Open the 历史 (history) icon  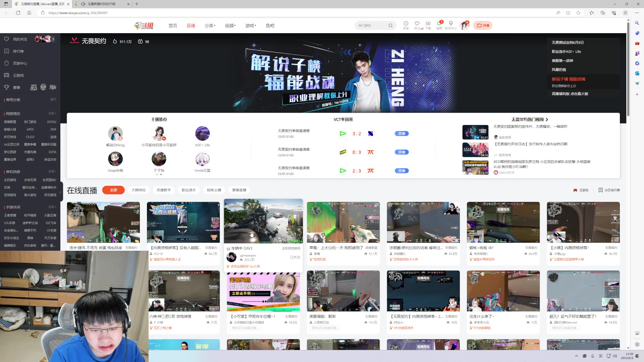(406, 25)
